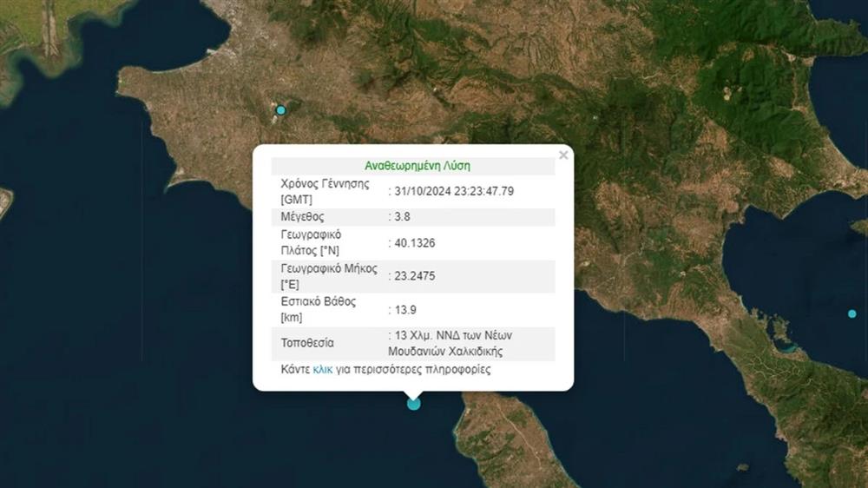Viewport: 868px width, 488px height.
Task: Click the 'Μέγεθος' row label
Action: [302, 217]
